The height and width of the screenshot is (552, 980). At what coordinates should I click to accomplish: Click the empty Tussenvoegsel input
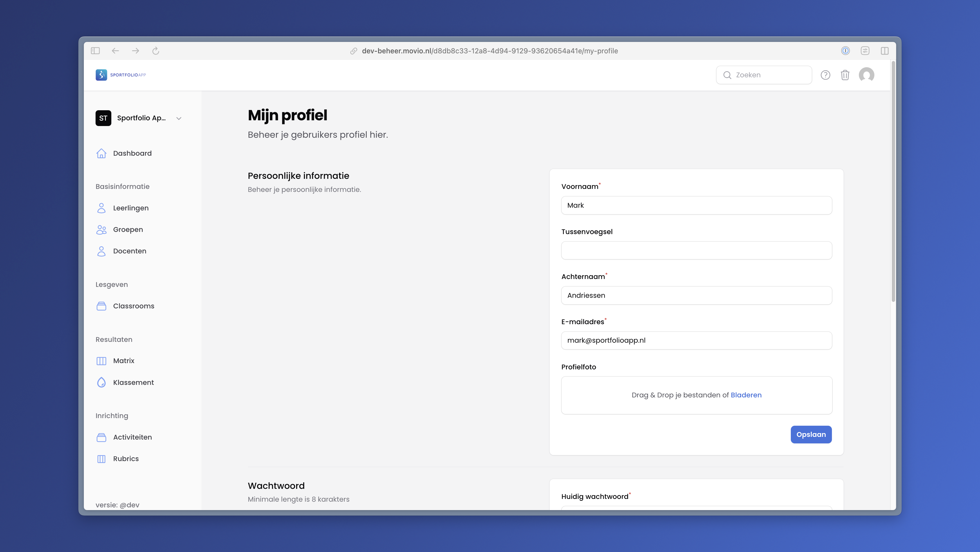point(696,250)
